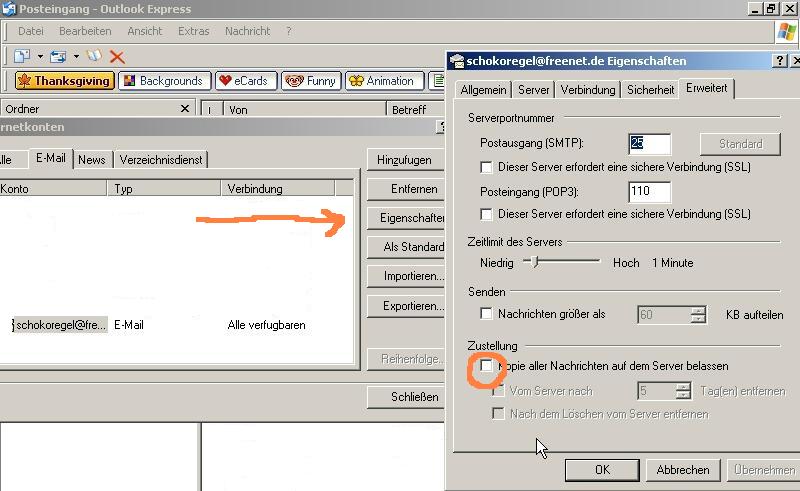Image resolution: width=800 pixels, height=491 pixels.
Task: Switch to the Verbindung tab
Action: (588, 90)
